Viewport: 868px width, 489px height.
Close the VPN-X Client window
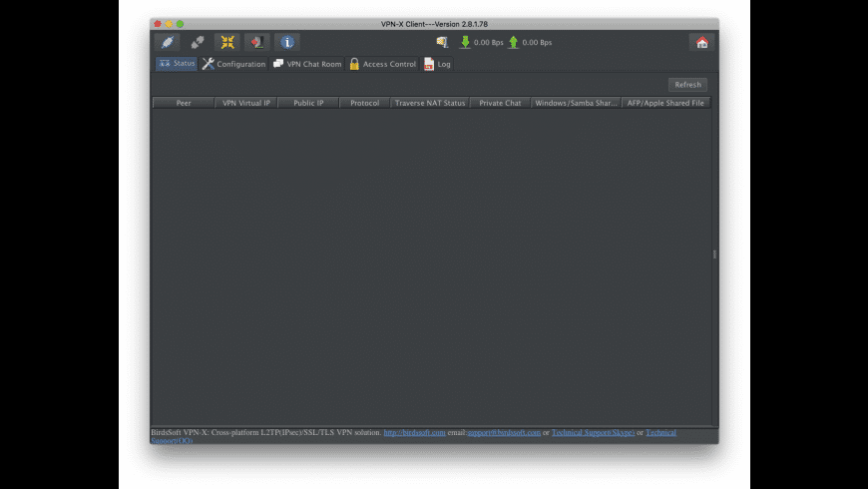[158, 24]
